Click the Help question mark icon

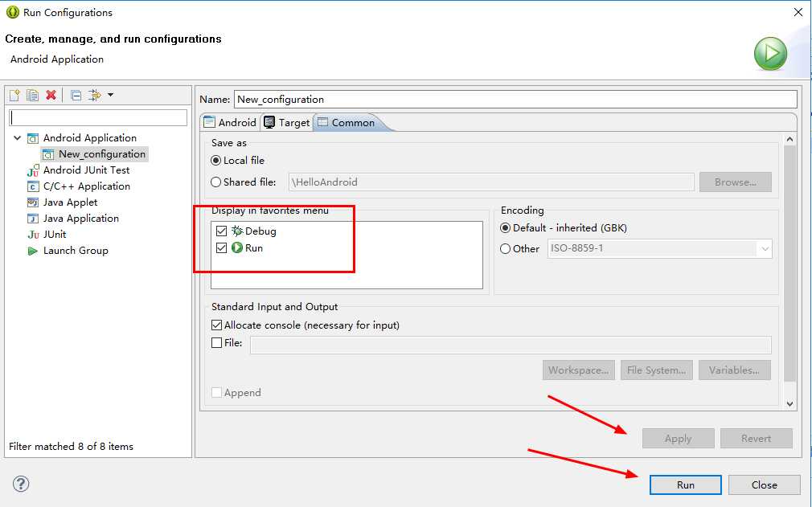point(21,484)
